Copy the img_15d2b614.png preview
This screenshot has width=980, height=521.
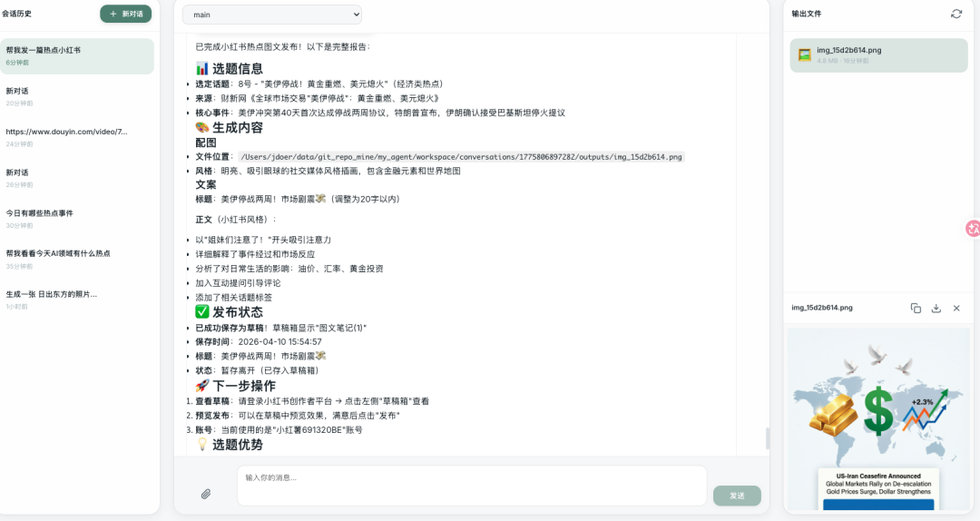pyautogui.click(x=916, y=308)
